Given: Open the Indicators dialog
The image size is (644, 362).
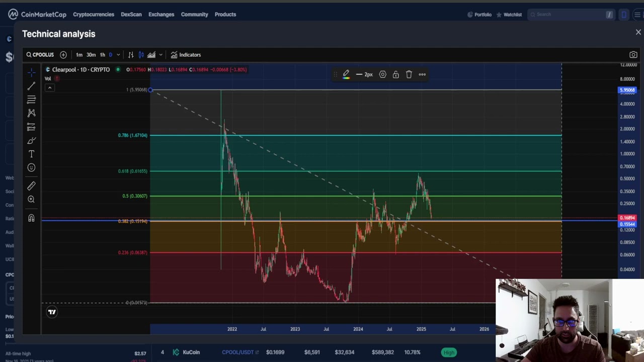Looking at the screenshot, I should (186, 55).
